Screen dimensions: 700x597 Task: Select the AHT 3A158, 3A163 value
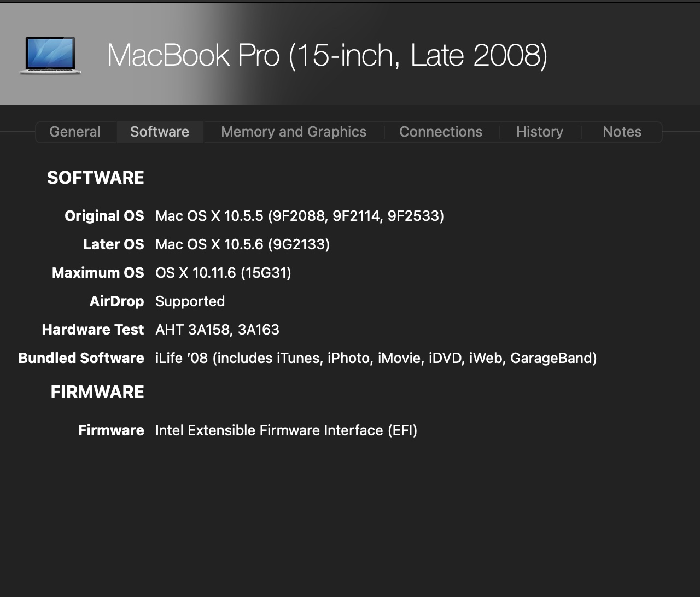[217, 330]
